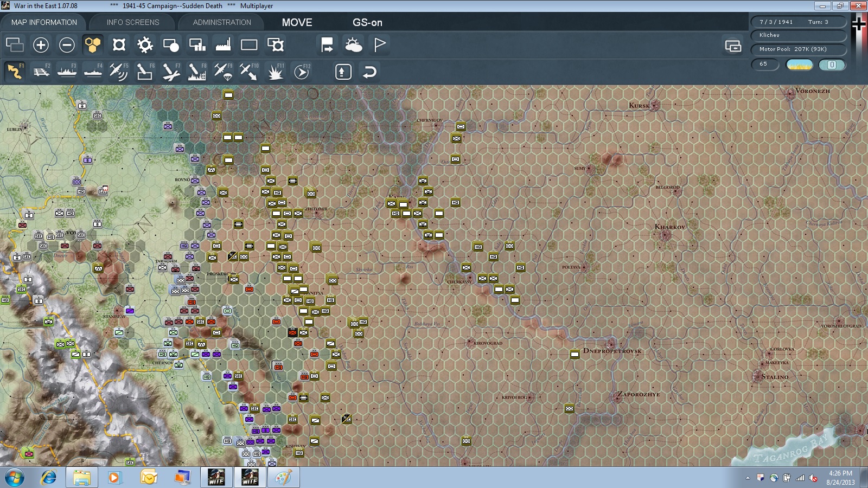Click Stalino city on the map
The width and height of the screenshot is (868, 488).
(x=758, y=376)
